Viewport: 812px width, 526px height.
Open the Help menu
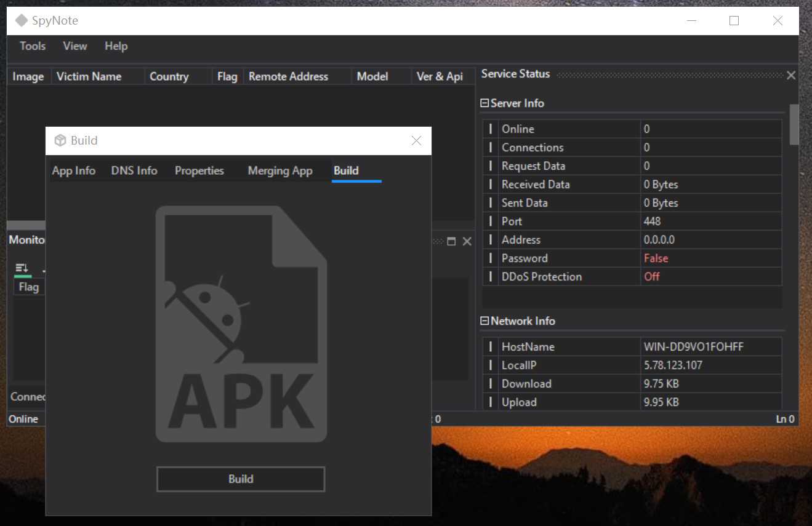coord(116,46)
